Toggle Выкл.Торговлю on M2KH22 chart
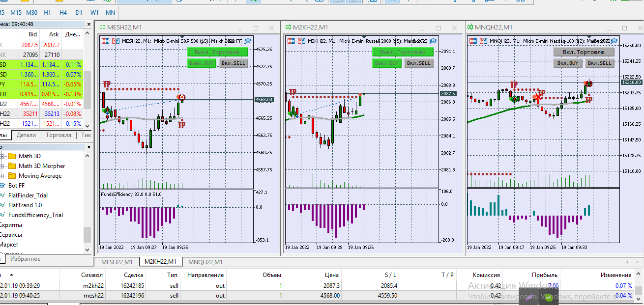644x305 pixels. (x=403, y=52)
